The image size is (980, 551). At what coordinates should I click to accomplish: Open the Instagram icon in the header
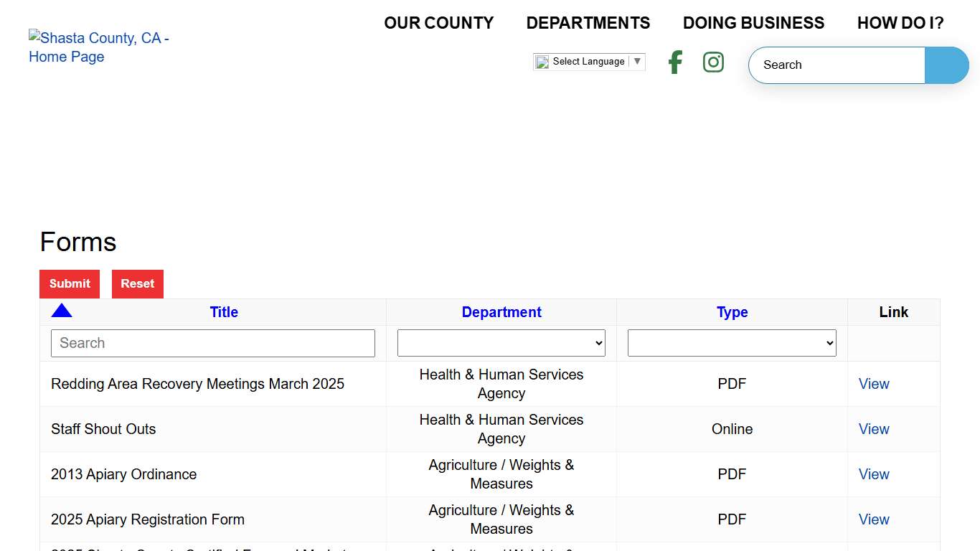pyautogui.click(x=713, y=62)
